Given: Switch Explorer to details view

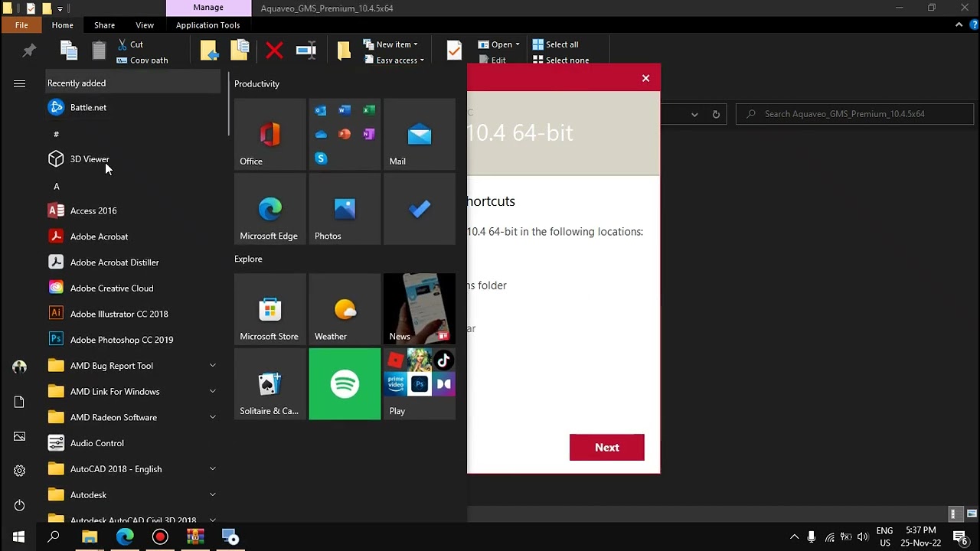Looking at the screenshot, I should [955, 514].
